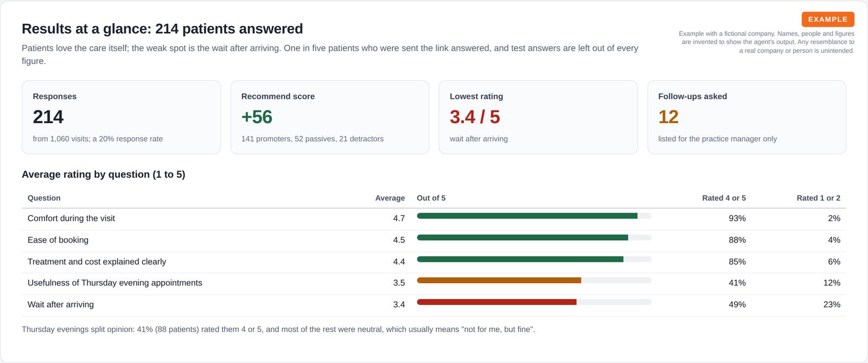The image size is (868, 363).
Task: Click 'from 1,060 visits; a 20% response rate'
Action: click(x=98, y=139)
